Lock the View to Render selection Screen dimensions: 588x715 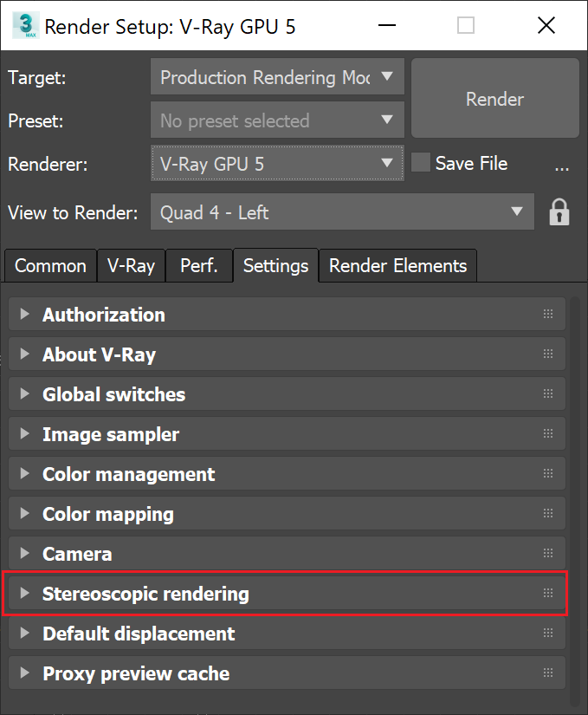click(559, 211)
